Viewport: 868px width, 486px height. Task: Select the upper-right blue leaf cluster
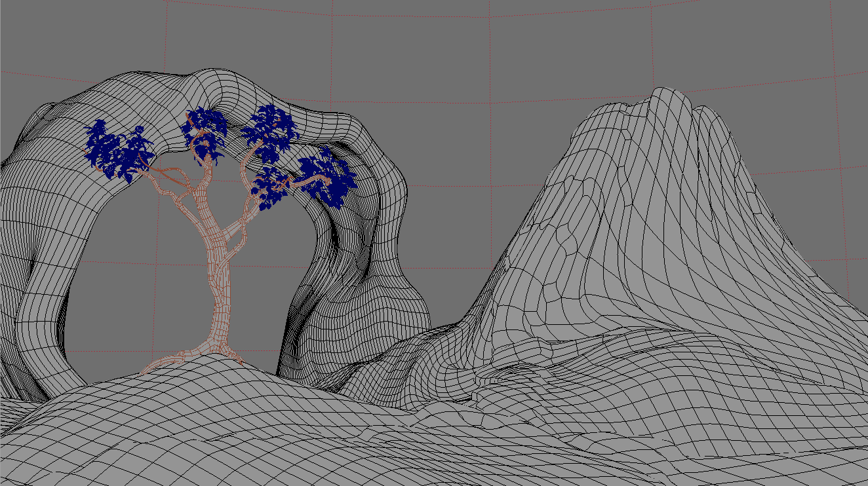coord(270,132)
